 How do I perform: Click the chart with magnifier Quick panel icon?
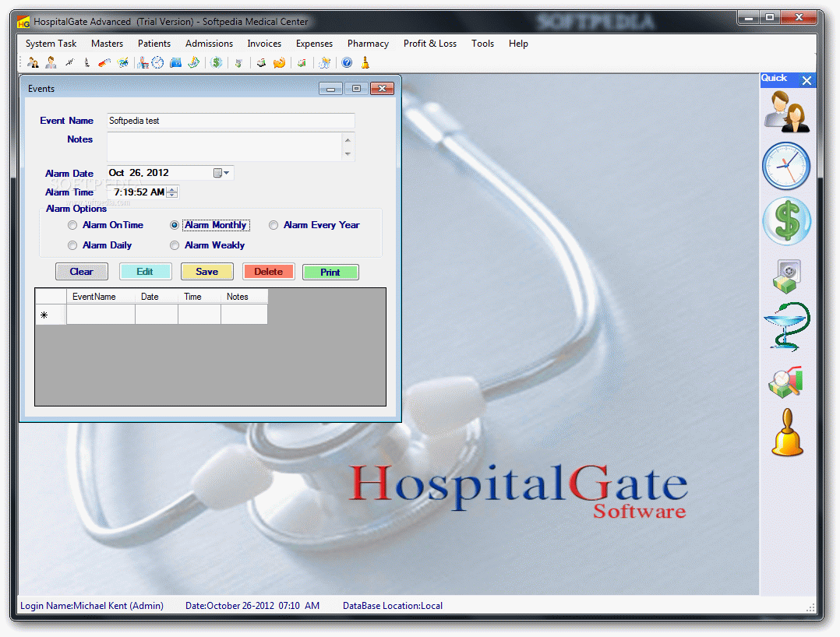(785, 382)
